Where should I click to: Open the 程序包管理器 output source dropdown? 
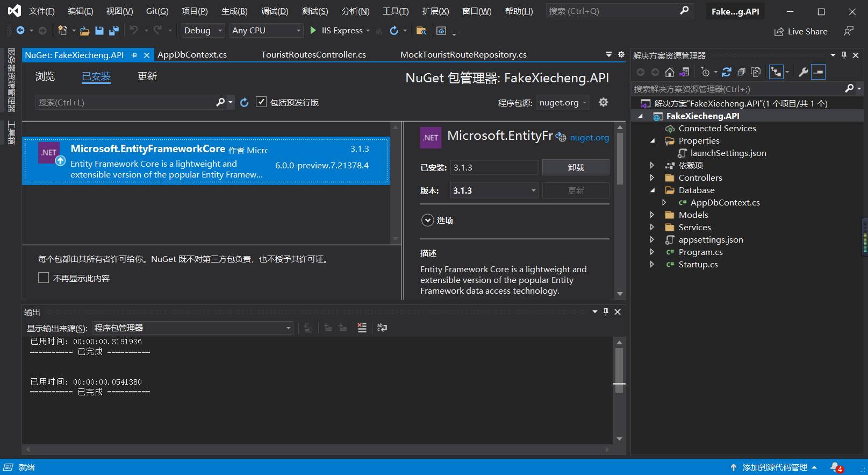click(192, 328)
